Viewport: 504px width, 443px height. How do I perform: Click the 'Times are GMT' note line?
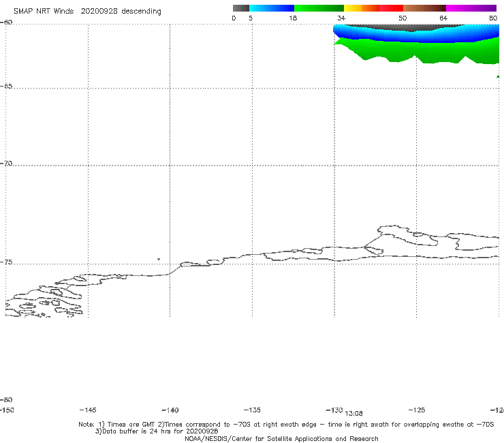pos(286,425)
